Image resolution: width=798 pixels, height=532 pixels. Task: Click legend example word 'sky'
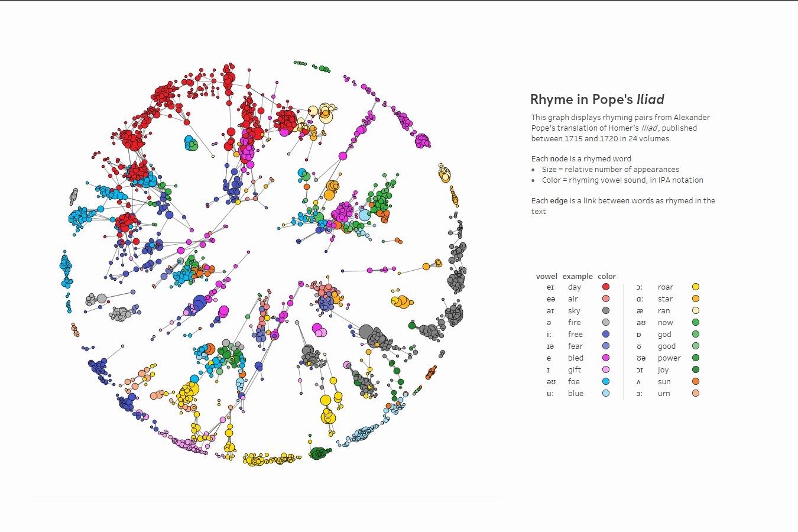[x=574, y=311]
